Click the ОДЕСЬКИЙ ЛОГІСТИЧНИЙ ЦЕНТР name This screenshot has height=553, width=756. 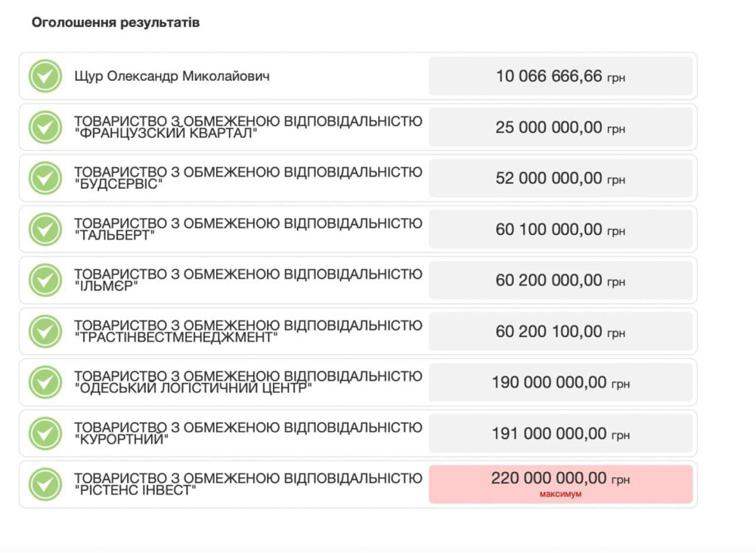click(248, 382)
